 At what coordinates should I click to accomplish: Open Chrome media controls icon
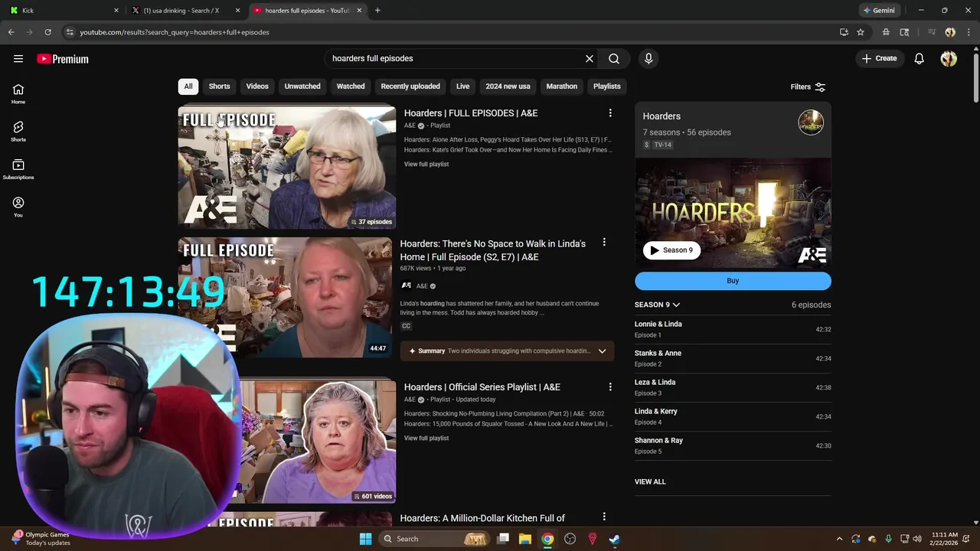click(932, 32)
